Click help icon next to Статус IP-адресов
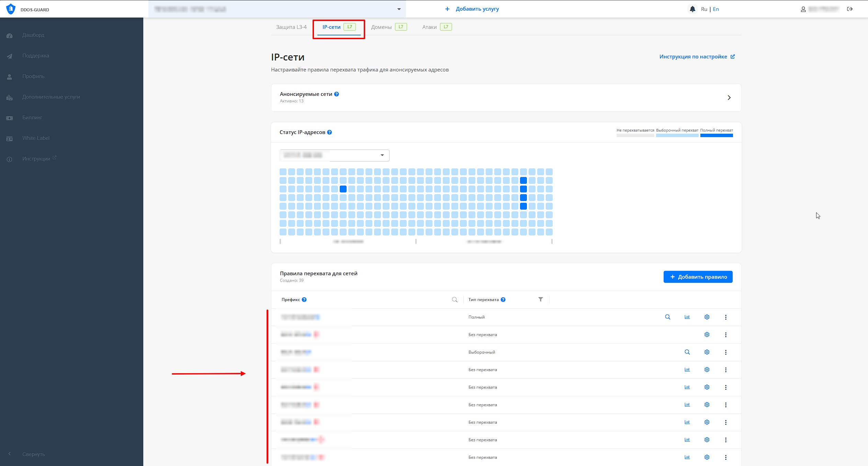The height and width of the screenshot is (466, 868). (x=329, y=132)
